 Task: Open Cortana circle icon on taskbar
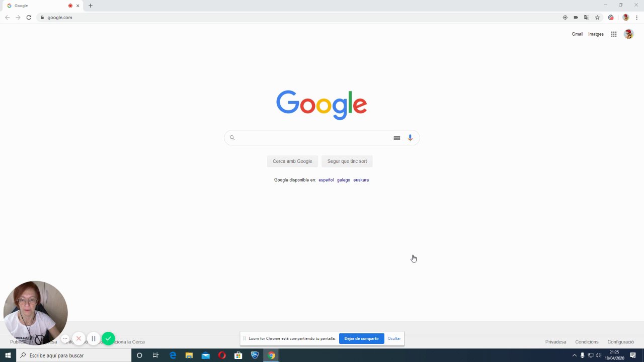[x=139, y=355]
